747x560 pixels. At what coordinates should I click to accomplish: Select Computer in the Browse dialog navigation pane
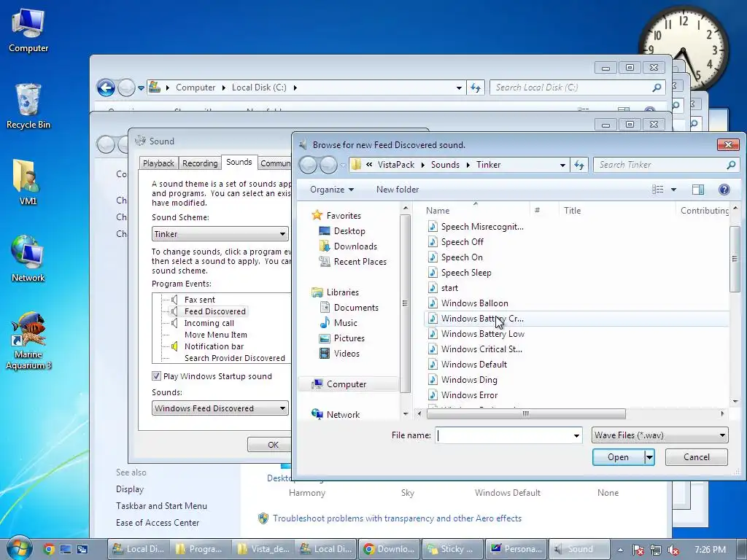(x=347, y=384)
